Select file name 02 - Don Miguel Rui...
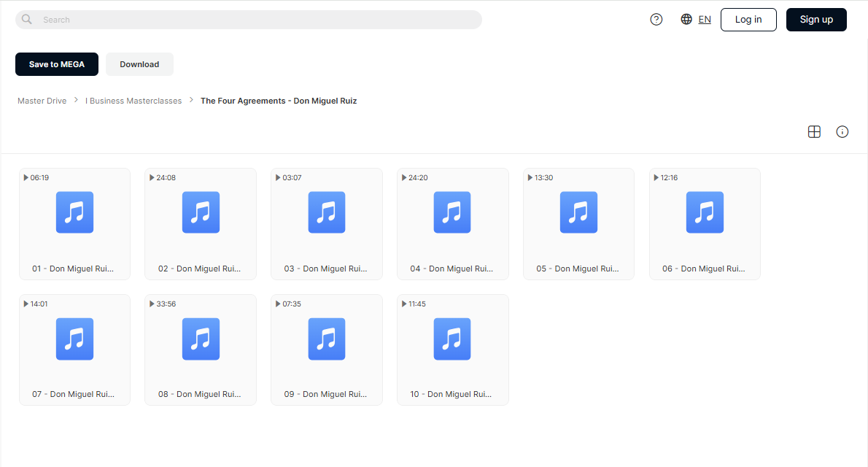 point(199,269)
